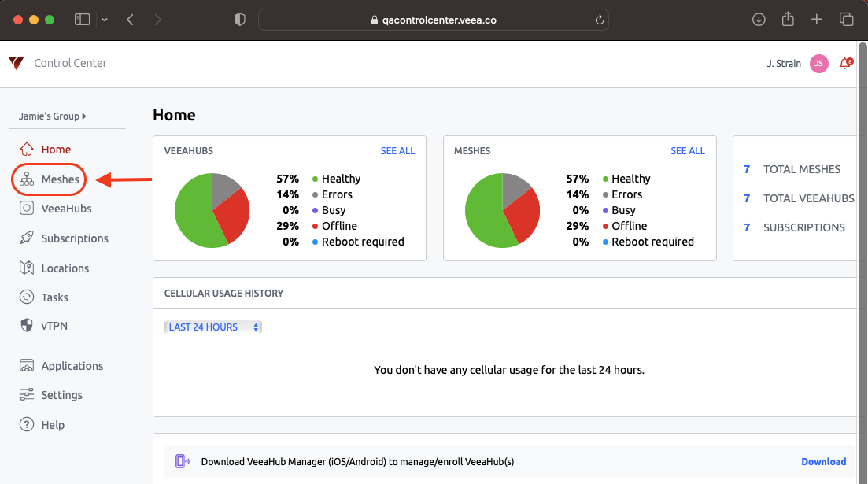Open the Locations menu item
868x484 pixels.
65,268
